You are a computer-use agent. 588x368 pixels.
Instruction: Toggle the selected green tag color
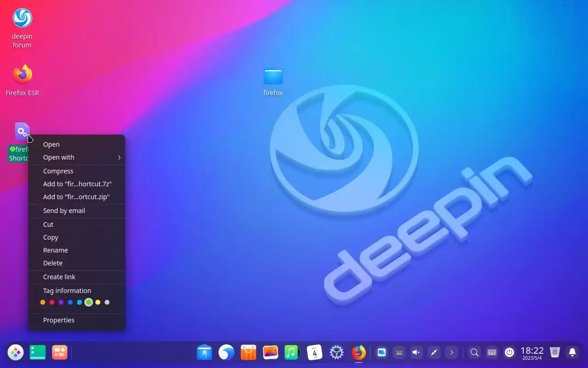[x=89, y=302]
